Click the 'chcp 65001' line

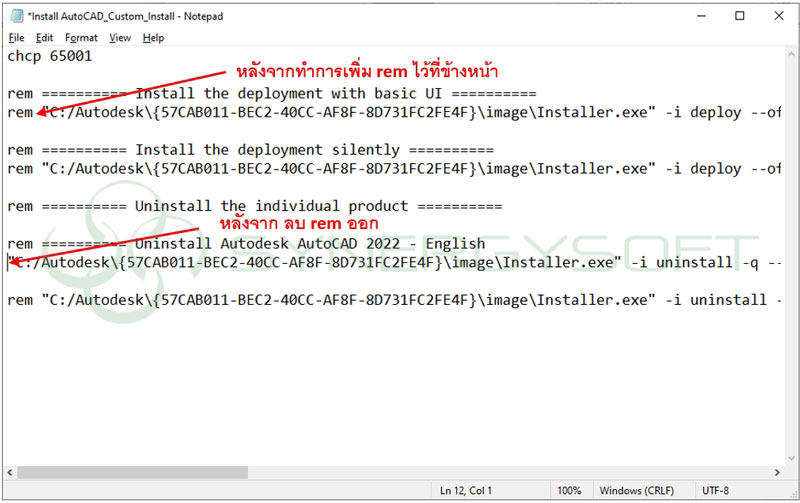pos(50,56)
